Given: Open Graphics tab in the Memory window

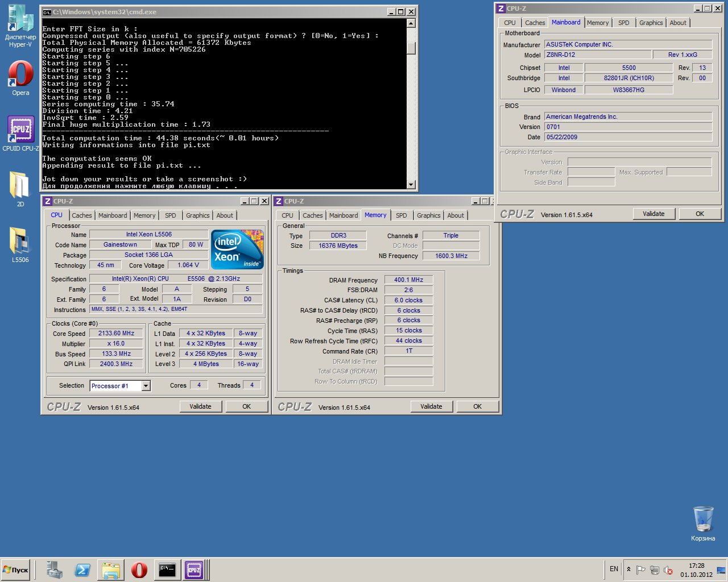Looking at the screenshot, I should (x=429, y=215).
